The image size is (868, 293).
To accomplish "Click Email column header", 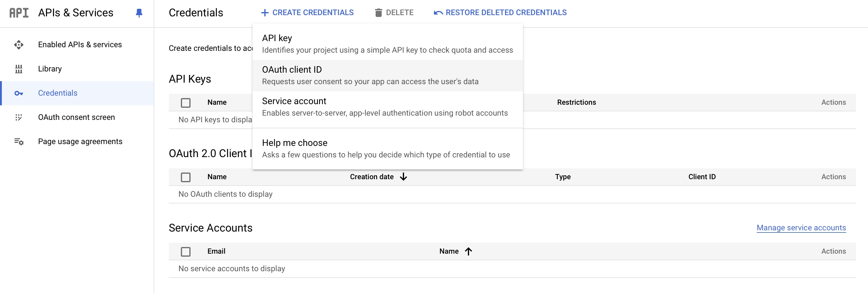I will click(x=216, y=252).
